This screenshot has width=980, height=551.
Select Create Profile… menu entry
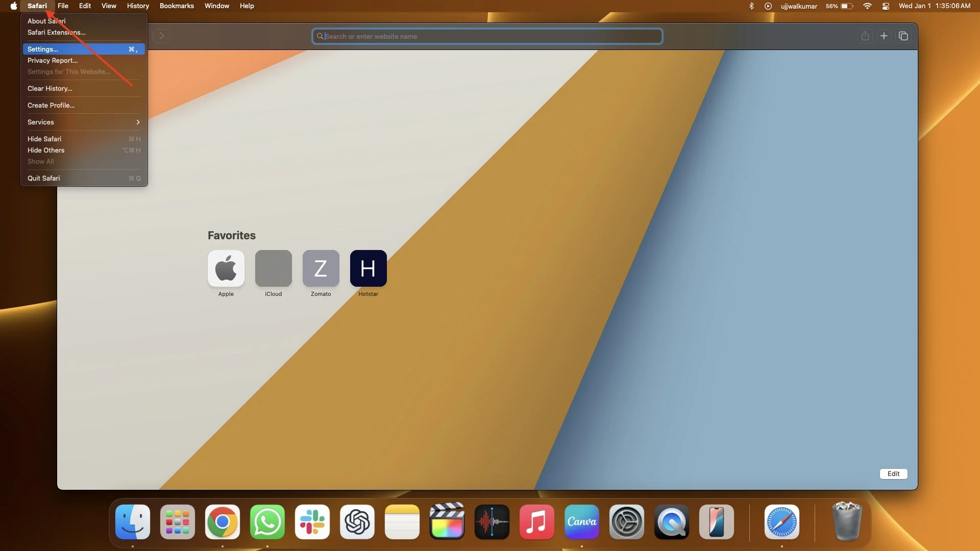point(84,106)
